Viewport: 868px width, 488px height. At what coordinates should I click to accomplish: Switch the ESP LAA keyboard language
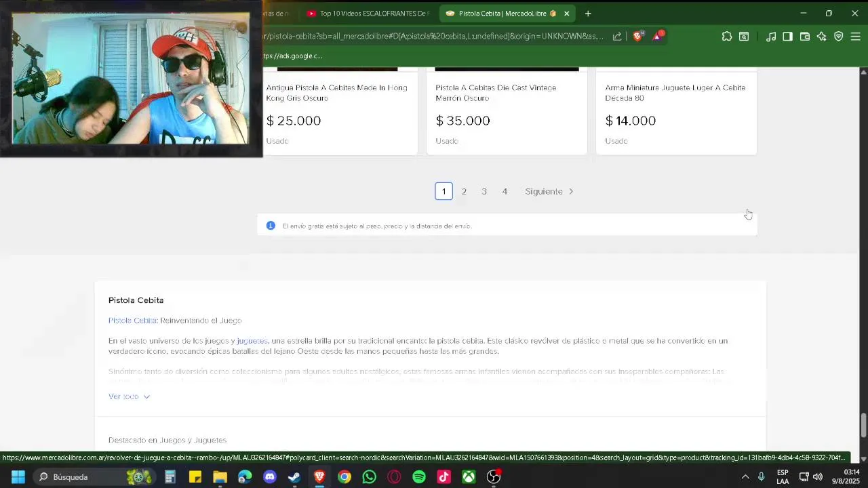tap(783, 477)
